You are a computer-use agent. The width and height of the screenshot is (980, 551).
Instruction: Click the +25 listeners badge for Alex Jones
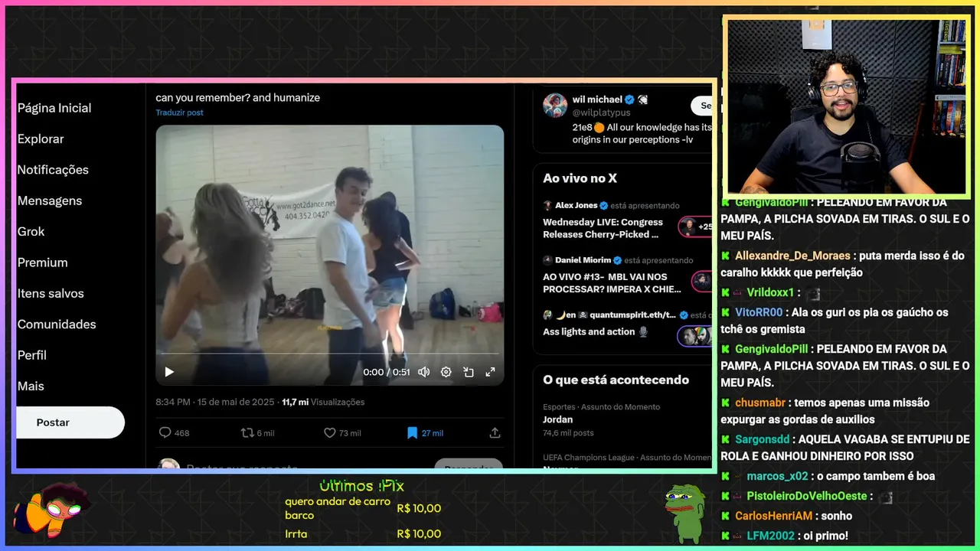click(x=695, y=227)
